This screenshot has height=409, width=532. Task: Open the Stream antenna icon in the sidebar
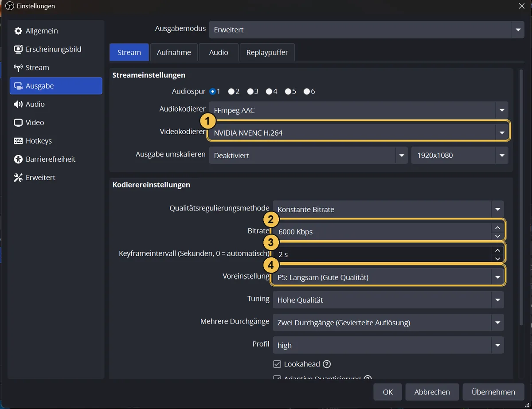[x=18, y=68]
